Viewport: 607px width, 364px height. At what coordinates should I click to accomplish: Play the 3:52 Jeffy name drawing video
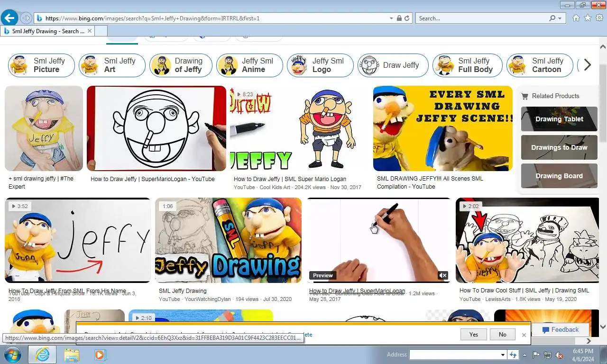tap(78, 240)
